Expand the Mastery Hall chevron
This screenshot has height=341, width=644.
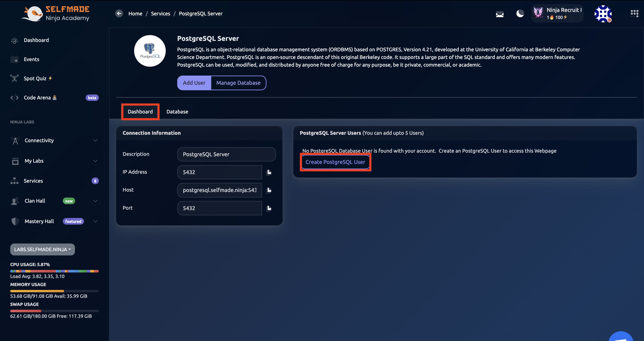point(95,221)
